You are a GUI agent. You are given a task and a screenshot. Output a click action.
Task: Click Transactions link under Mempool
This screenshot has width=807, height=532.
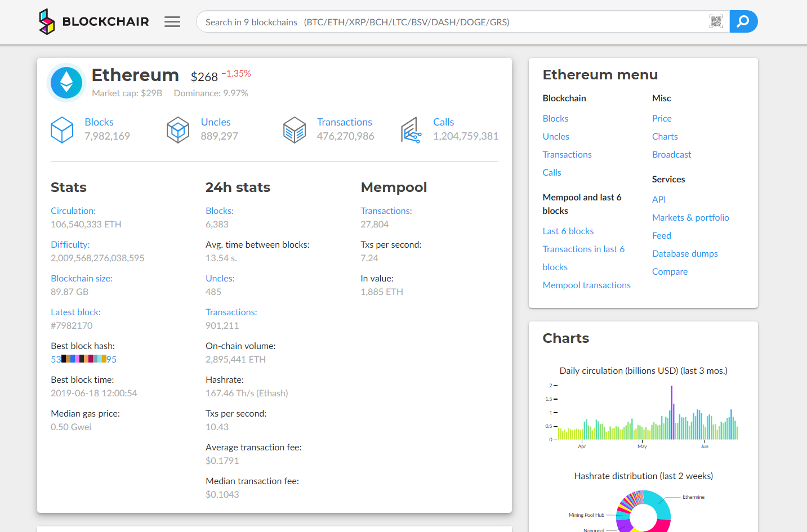(x=386, y=211)
